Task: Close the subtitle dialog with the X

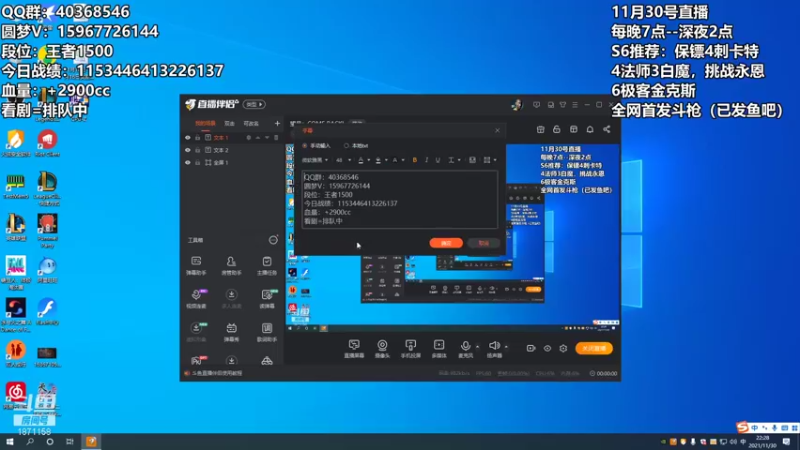Action: point(497,131)
